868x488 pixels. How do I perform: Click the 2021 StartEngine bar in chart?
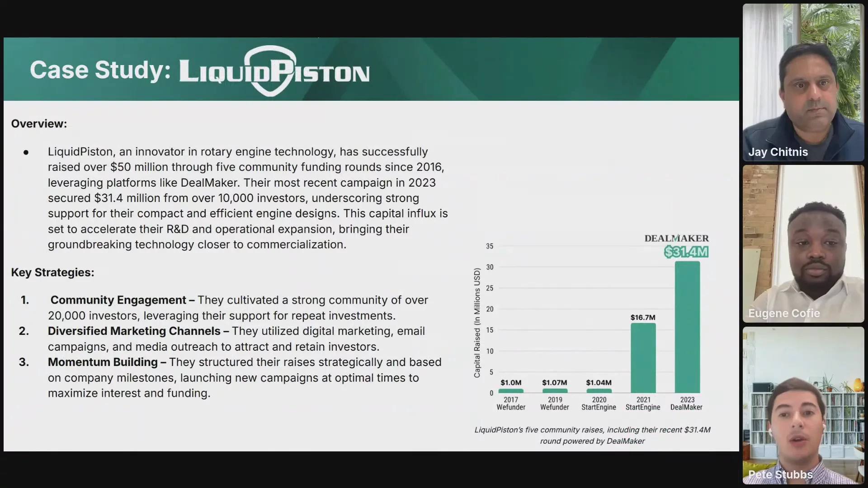point(643,358)
